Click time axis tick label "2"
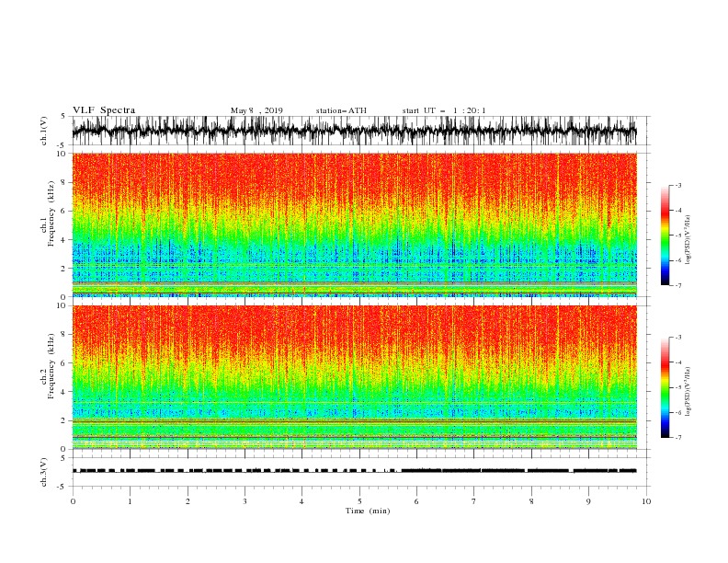The height and width of the screenshot is (563, 728). (188, 501)
